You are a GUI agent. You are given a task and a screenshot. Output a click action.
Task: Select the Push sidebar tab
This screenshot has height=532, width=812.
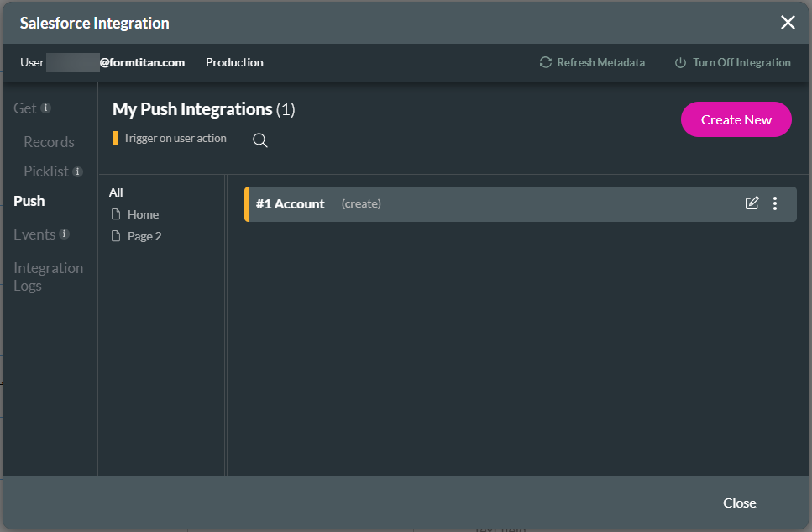(x=29, y=201)
